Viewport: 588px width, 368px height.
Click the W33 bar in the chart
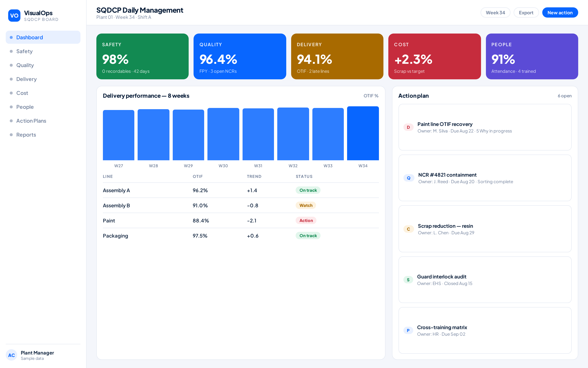point(328,134)
